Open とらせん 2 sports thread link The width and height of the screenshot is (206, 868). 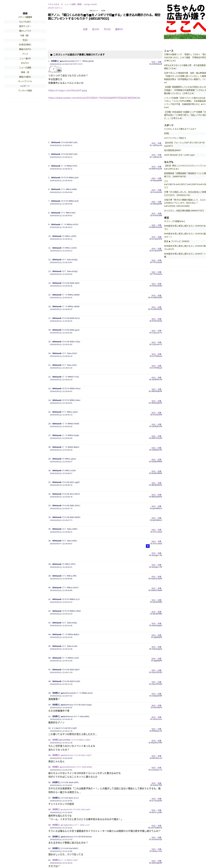[180, 129]
